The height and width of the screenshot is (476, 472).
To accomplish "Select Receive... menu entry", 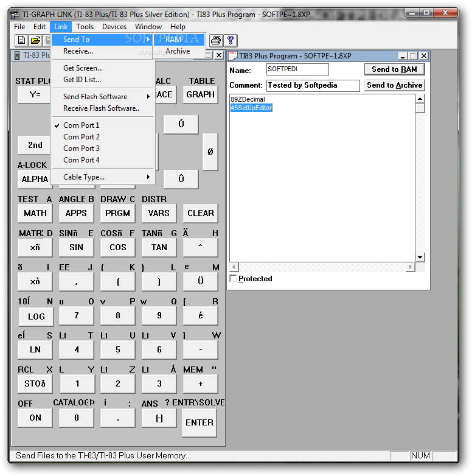I will click(x=103, y=51).
